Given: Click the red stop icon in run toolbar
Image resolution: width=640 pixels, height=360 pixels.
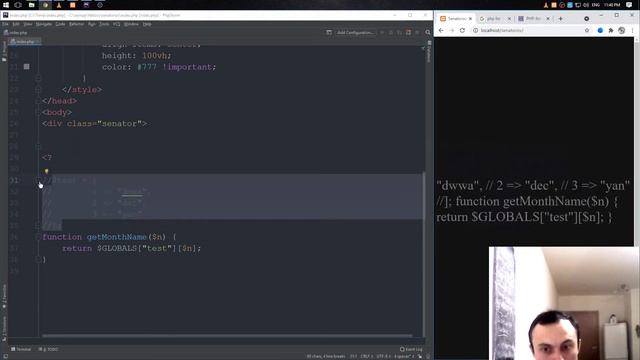Looking at the screenshot, I should [408, 32].
